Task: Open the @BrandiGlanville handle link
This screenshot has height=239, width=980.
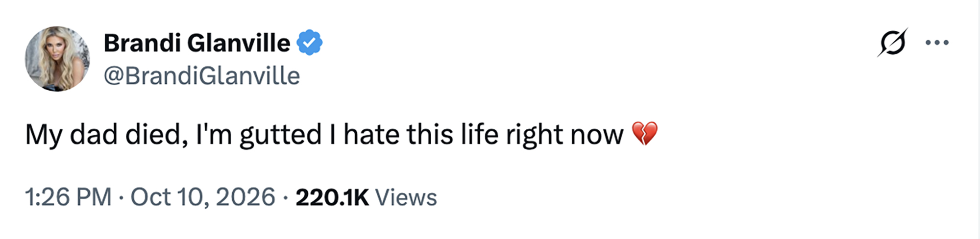Action: 202,76
